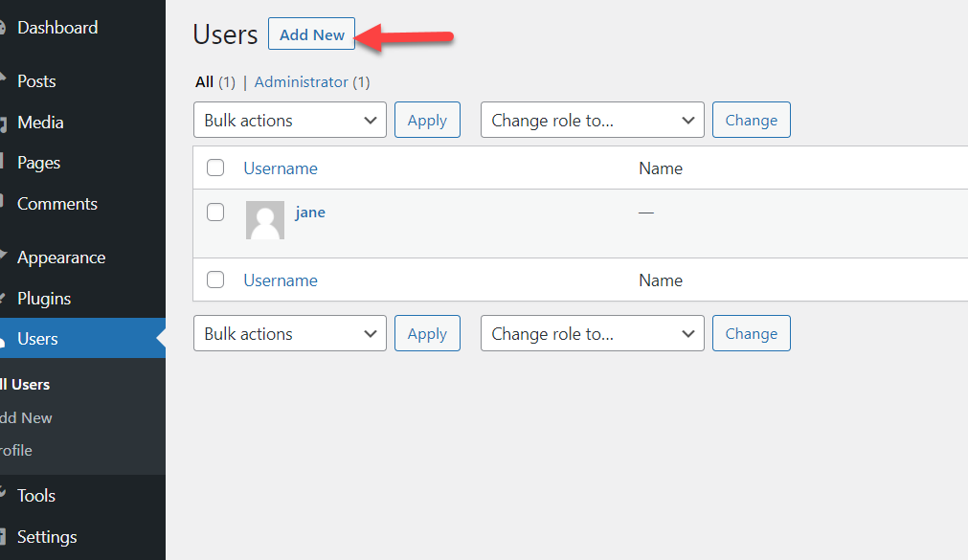The image size is (968, 560).
Task: Click the Name column header text
Action: [x=661, y=168]
